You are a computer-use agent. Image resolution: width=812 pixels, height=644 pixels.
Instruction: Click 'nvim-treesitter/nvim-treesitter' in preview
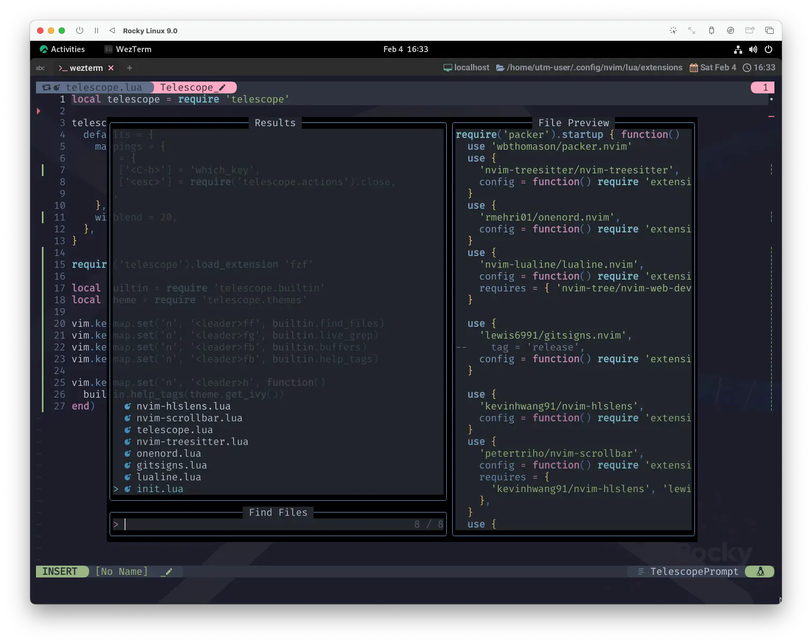tap(576, 170)
